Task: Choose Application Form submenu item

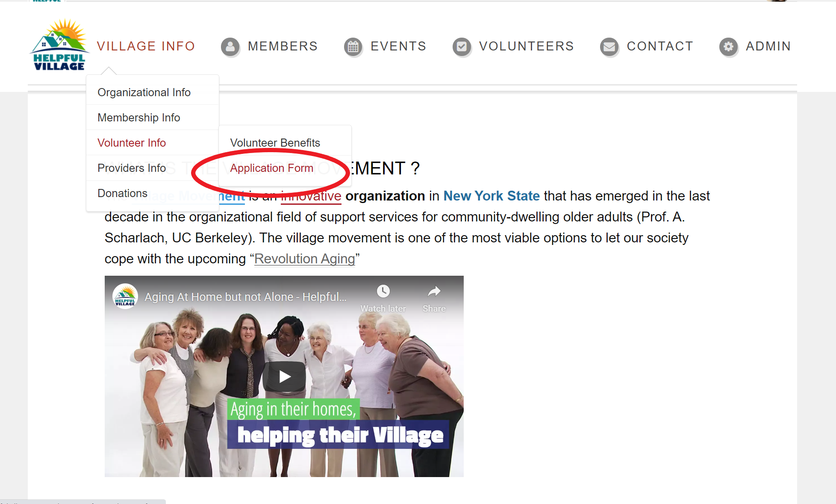Action: (285, 168)
